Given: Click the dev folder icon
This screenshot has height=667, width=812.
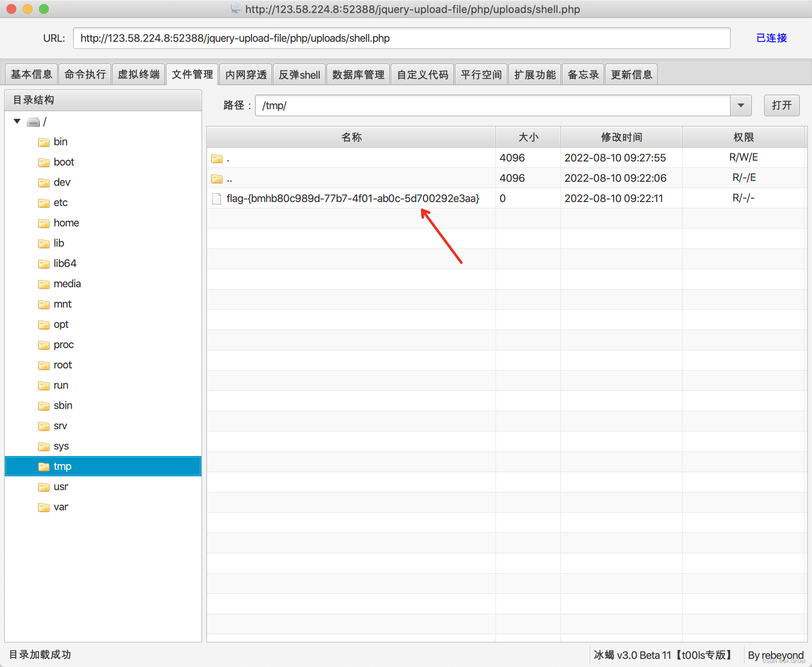Looking at the screenshot, I should [43, 183].
